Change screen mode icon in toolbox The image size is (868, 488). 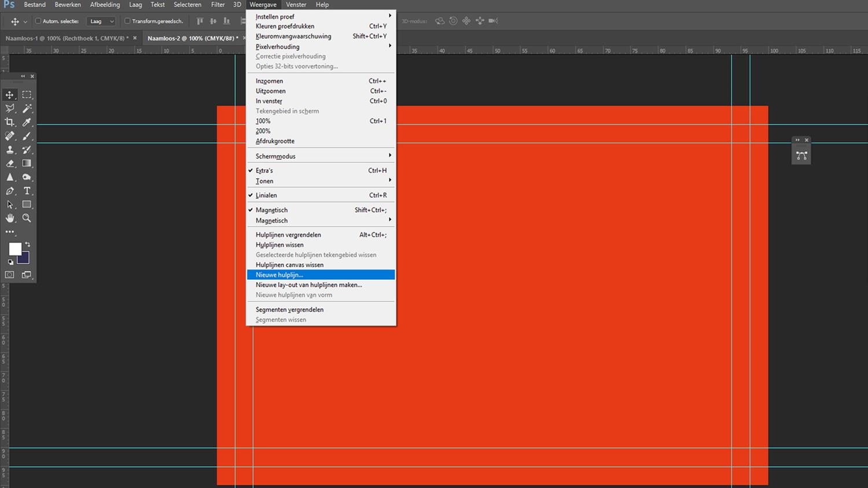pos(27,275)
